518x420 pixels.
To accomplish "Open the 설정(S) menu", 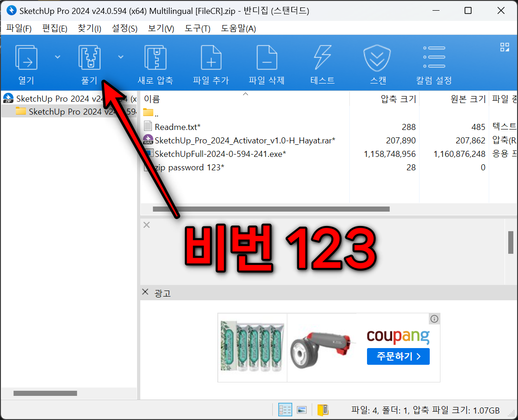I will pyautogui.click(x=125, y=29).
